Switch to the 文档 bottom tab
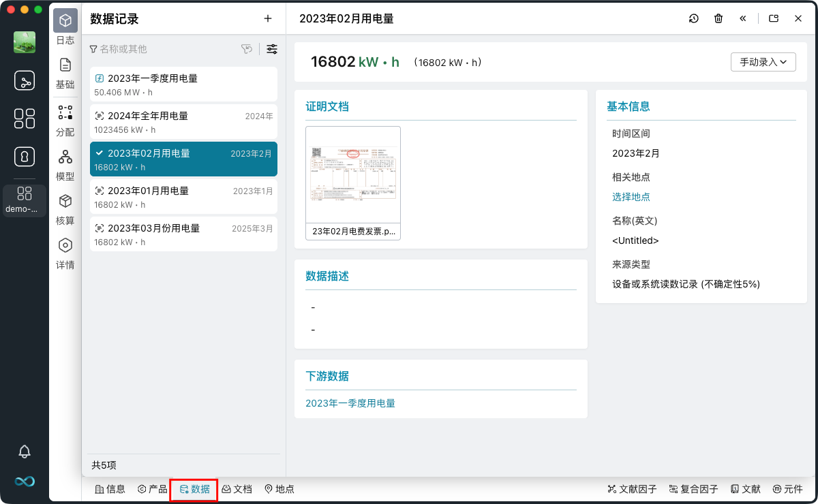Image resolution: width=818 pixels, height=504 pixels. (237, 489)
